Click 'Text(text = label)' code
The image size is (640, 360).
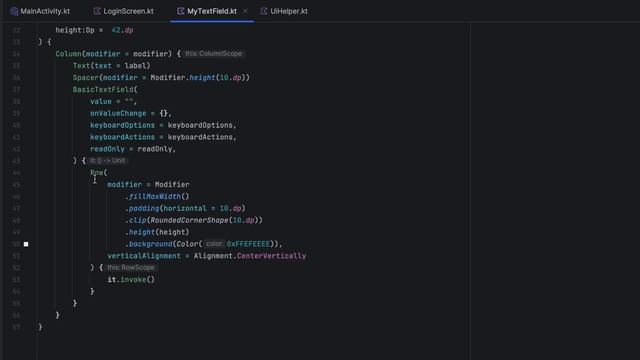[111, 66]
